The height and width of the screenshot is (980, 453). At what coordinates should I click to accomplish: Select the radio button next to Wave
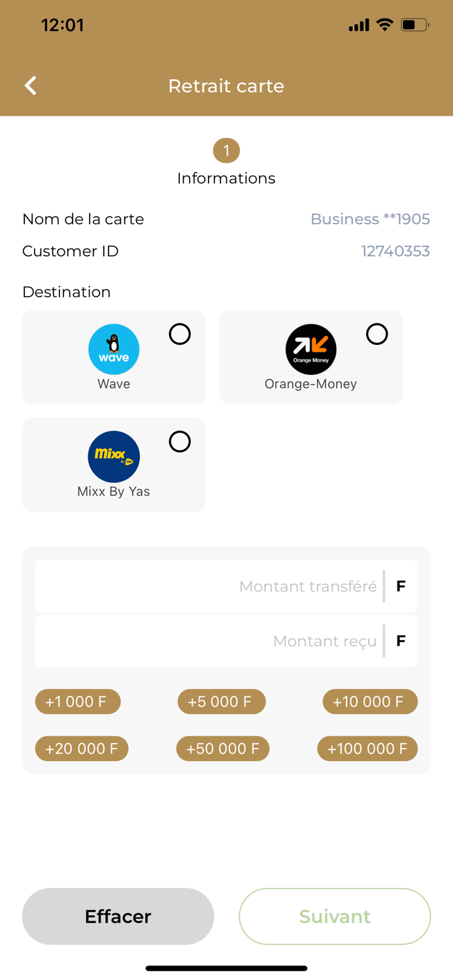179,334
